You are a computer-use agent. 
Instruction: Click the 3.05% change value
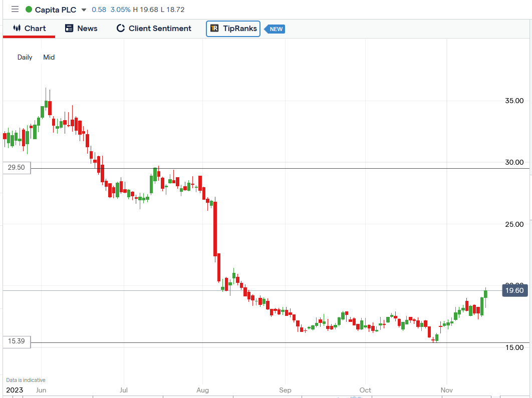click(x=120, y=10)
